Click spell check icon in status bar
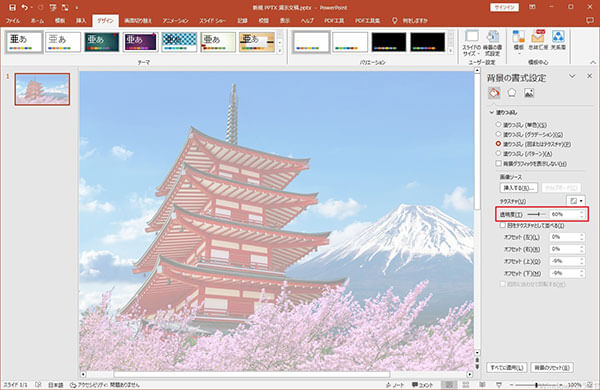This screenshot has width=600, height=390. (x=38, y=385)
